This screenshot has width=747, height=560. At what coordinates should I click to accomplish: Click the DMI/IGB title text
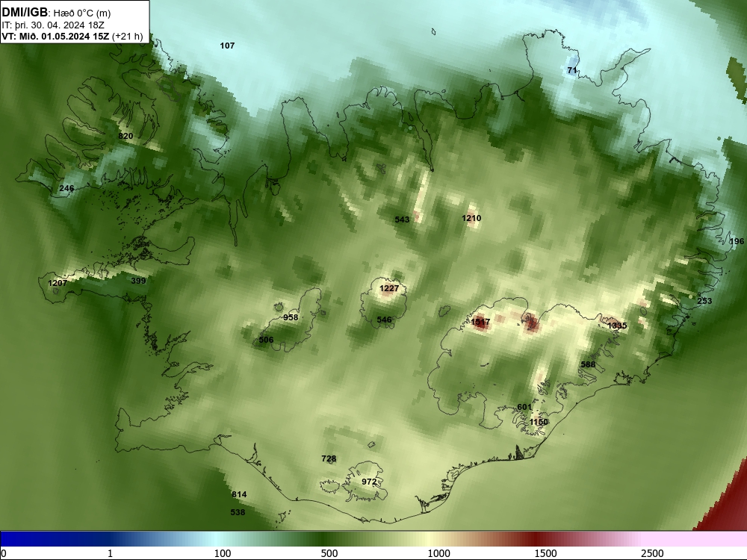coord(25,13)
